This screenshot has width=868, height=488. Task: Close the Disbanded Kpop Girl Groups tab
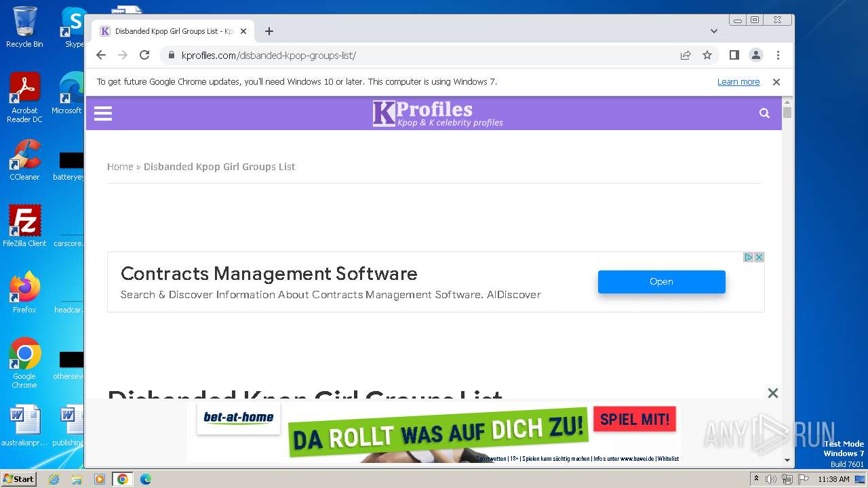coord(243,31)
